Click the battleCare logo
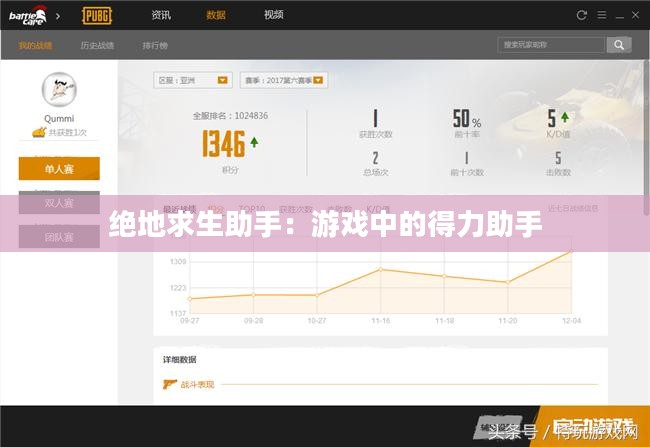 [x=27, y=16]
